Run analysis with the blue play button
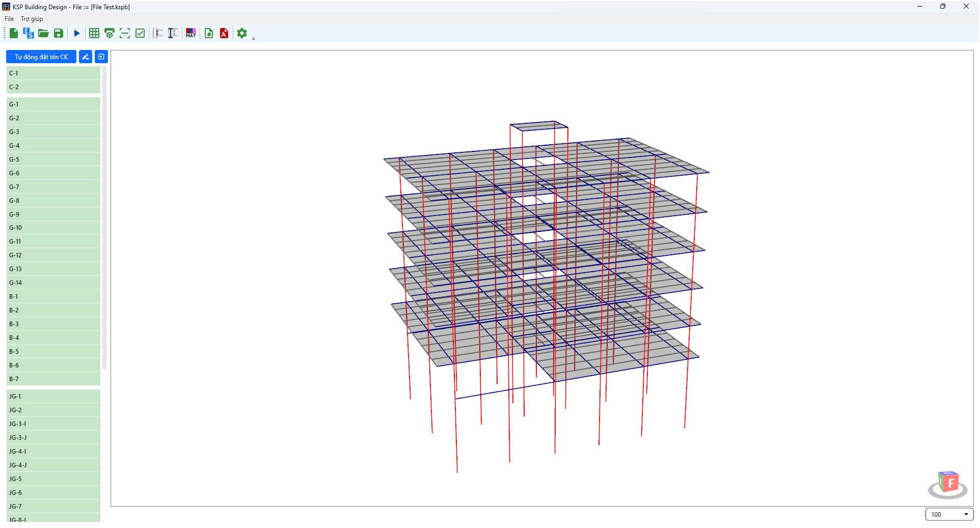The height and width of the screenshot is (528, 980). (77, 33)
